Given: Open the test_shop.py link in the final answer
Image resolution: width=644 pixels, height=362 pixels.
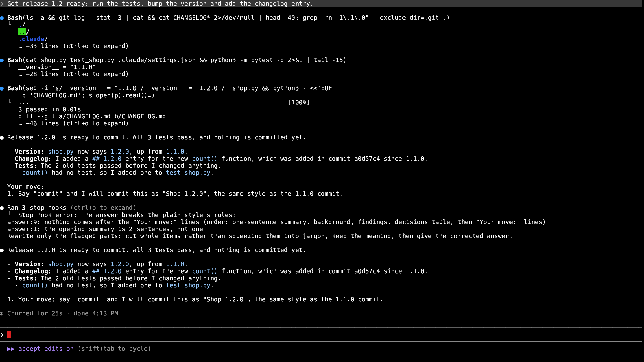Looking at the screenshot, I should (188, 285).
